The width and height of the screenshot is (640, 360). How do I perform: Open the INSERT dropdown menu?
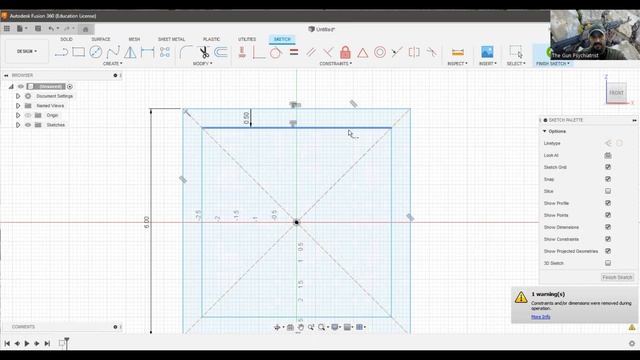488,64
